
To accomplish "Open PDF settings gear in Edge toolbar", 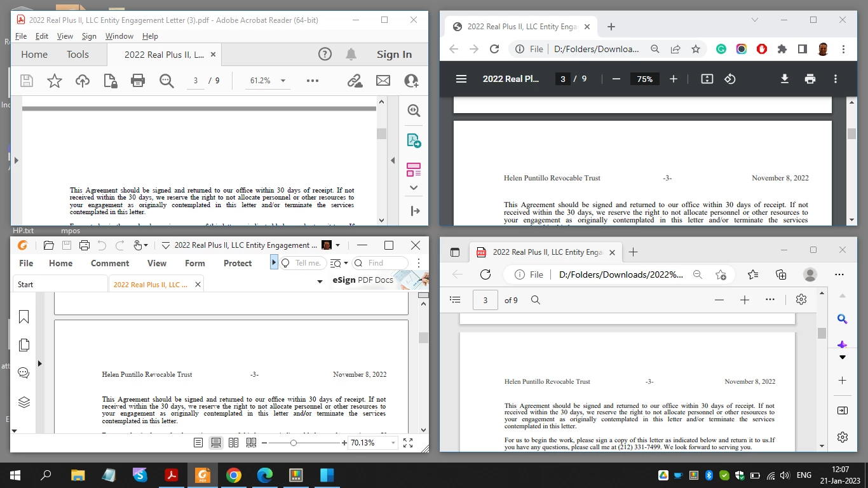I will pyautogui.click(x=801, y=300).
